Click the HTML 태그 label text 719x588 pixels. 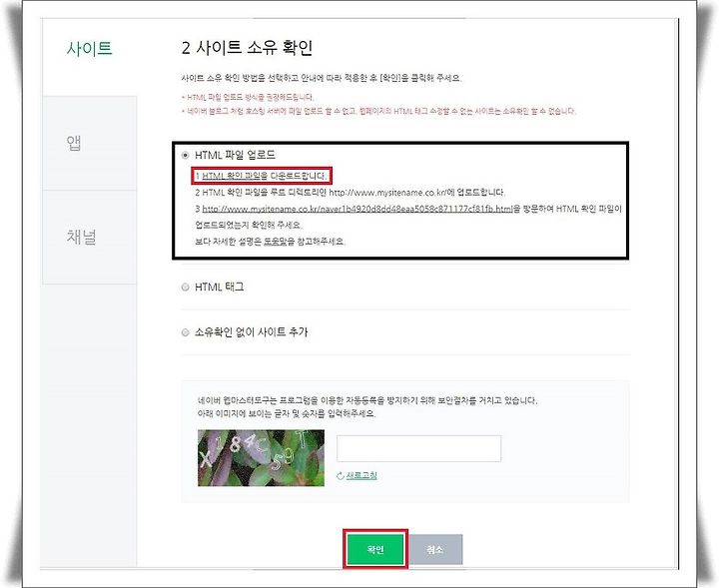[x=219, y=287]
